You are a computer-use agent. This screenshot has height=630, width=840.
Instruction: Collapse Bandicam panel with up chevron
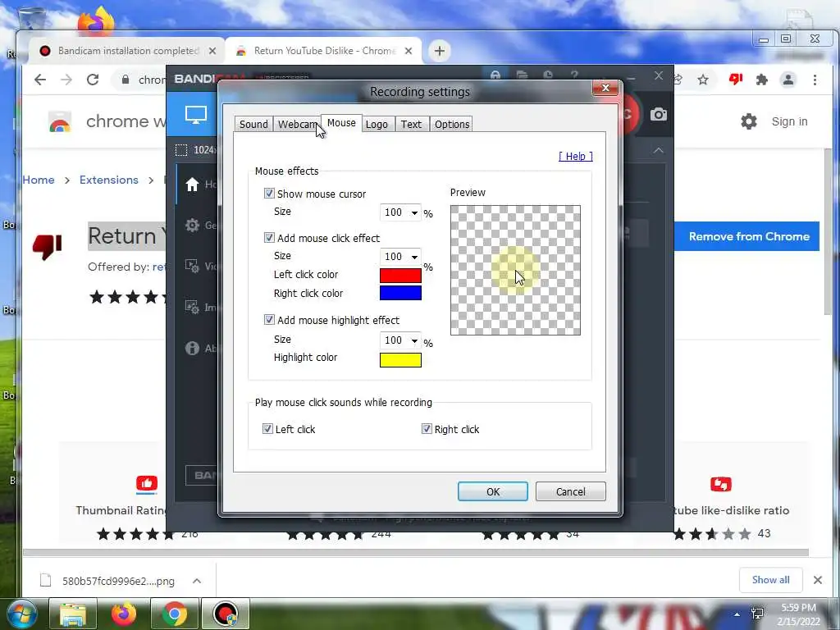pyautogui.click(x=659, y=151)
